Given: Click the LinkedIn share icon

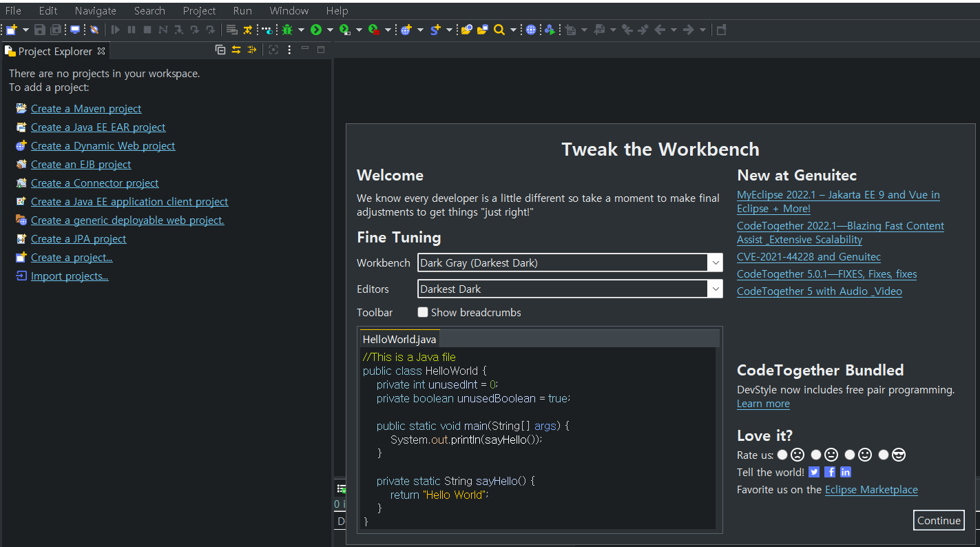Looking at the screenshot, I should click(x=846, y=472).
